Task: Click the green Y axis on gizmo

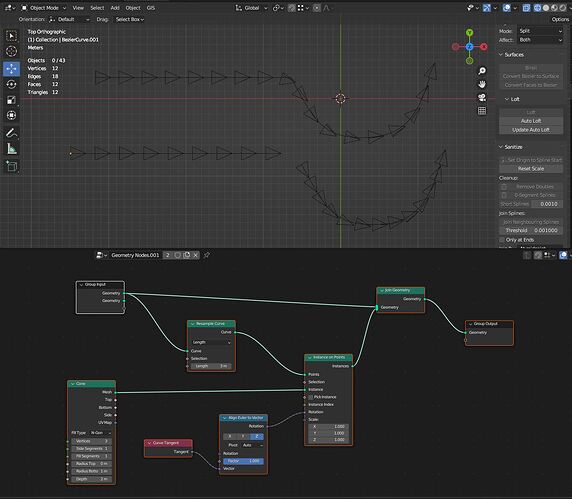Action: tap(469, 33)
